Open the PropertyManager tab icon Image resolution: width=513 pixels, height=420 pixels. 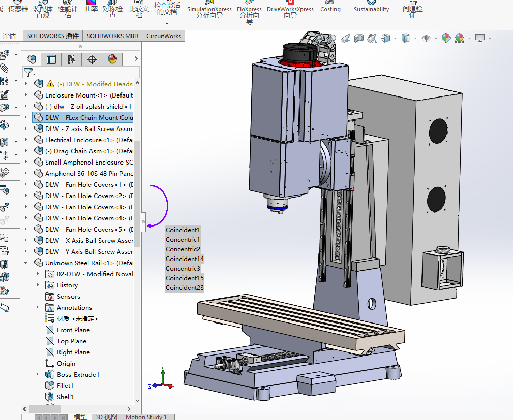point(51,59)
